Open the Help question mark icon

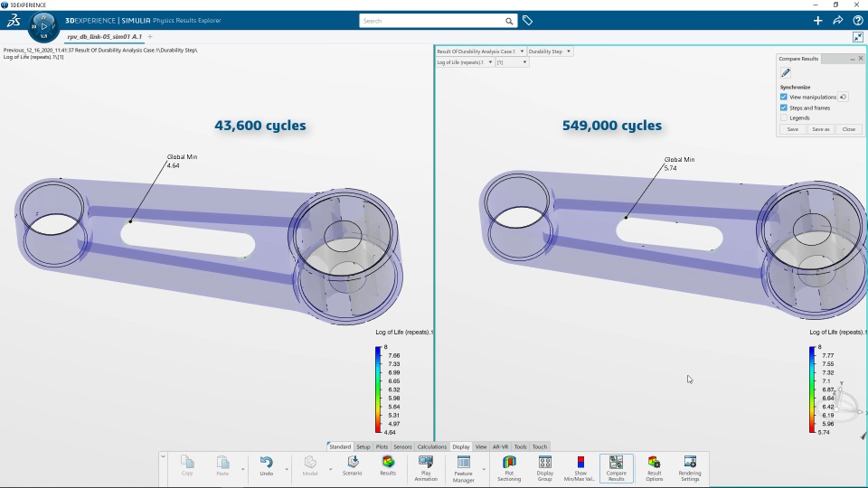(x=857, y=21)
